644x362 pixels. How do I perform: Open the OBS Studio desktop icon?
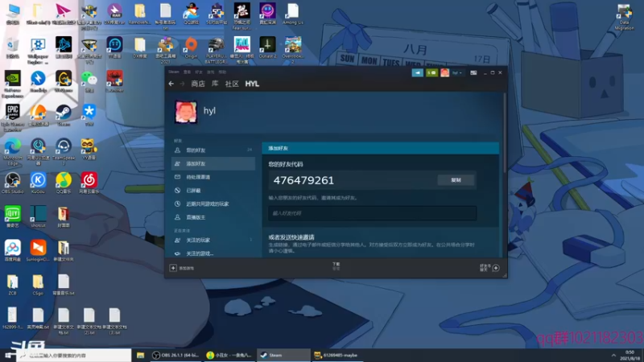tap(12, 183)
